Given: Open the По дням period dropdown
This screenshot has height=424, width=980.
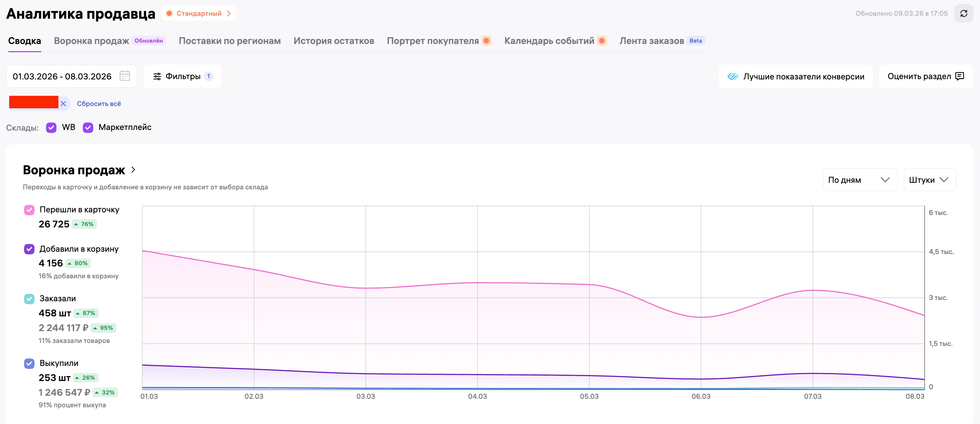Looking at the screenshot, I should (860, 180).
